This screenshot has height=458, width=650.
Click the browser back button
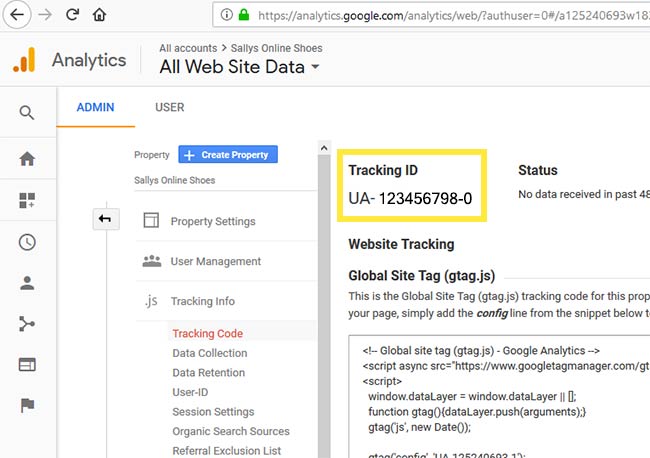tap(17, 15)
